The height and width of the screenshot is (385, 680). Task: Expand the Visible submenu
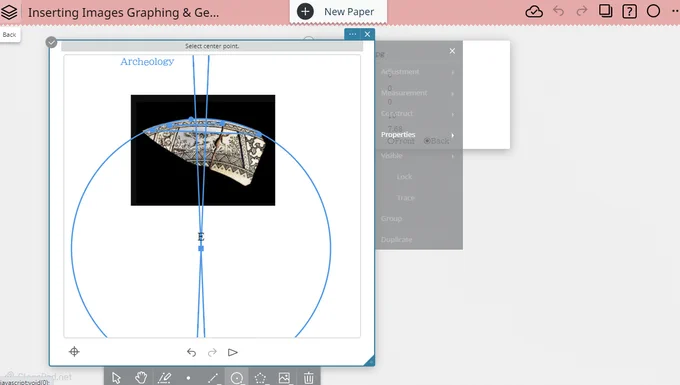tap(418, 156)
